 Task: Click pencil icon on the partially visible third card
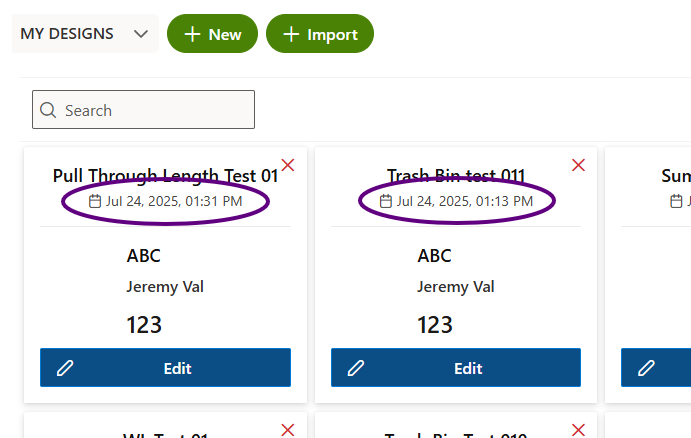tap(646, 368)
